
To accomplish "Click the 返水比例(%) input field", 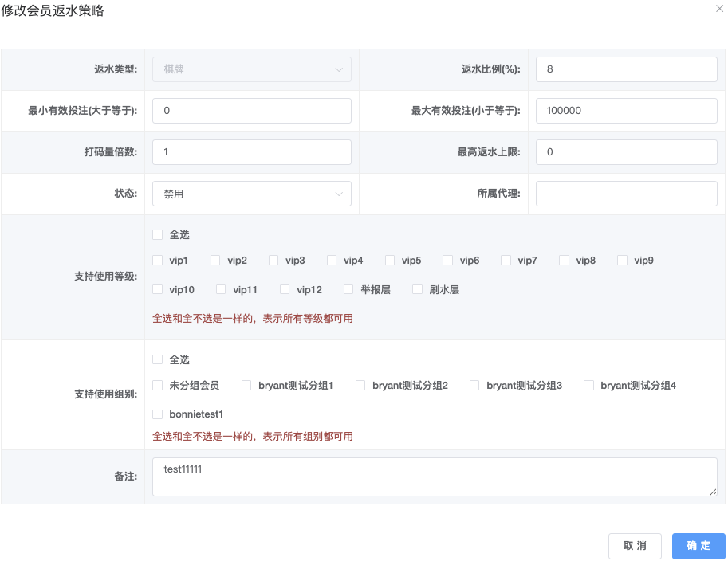I will coord(626,69).
